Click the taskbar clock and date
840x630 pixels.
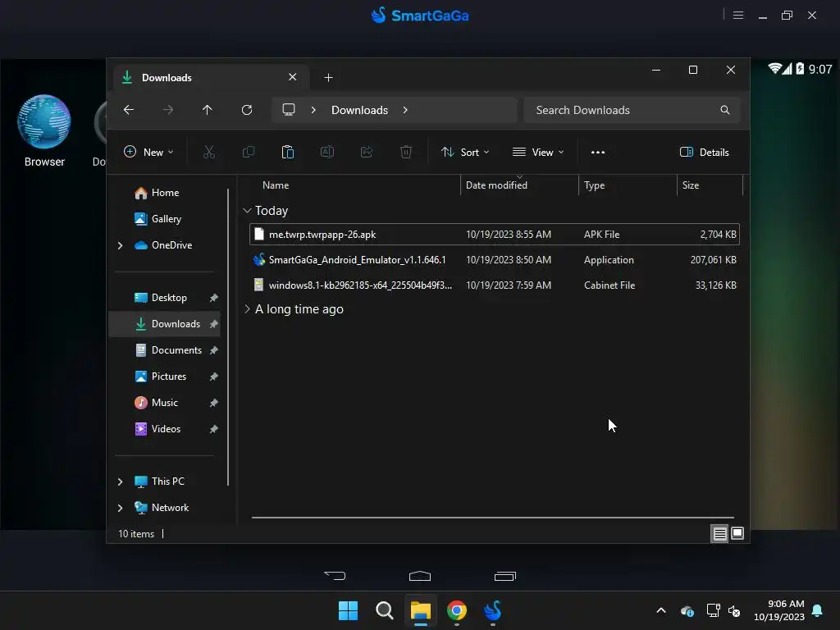click(x=779, y=610)
